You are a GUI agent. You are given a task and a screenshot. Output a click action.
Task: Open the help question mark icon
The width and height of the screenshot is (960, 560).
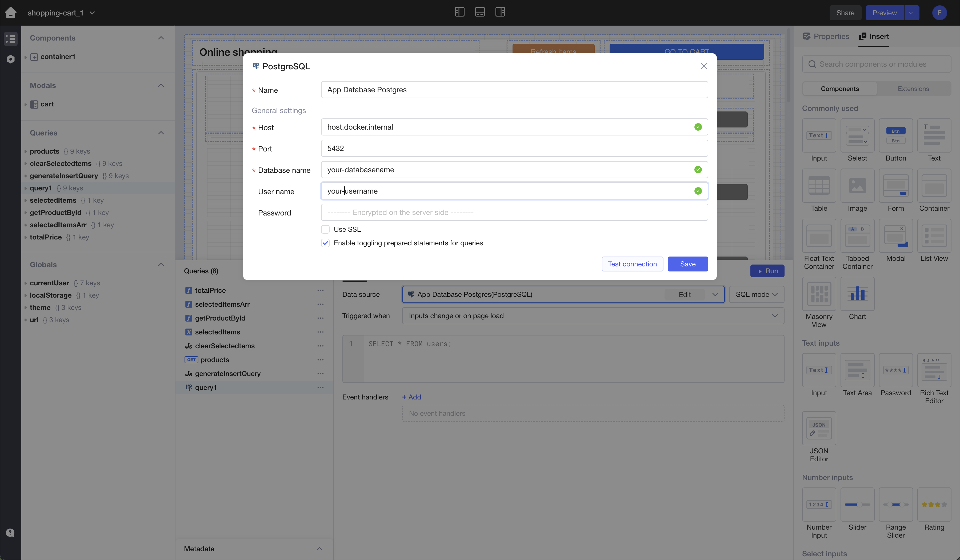pyautogui.click(x=10, y=533)
